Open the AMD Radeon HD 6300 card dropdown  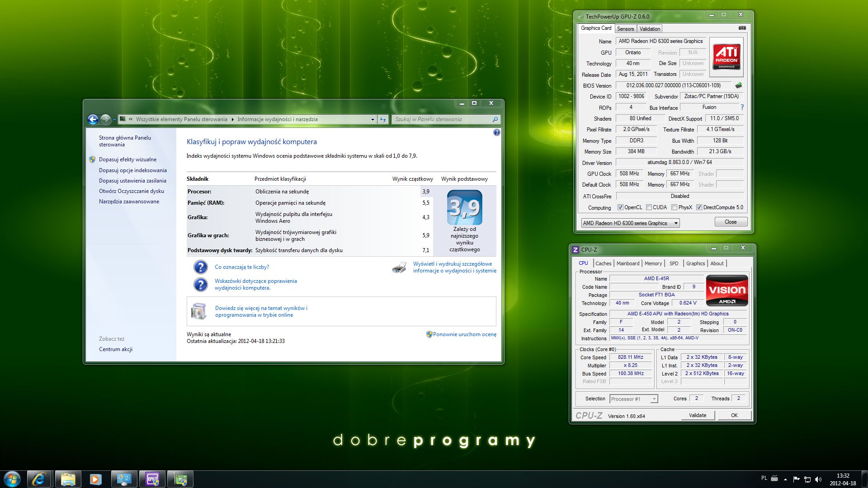630,223
